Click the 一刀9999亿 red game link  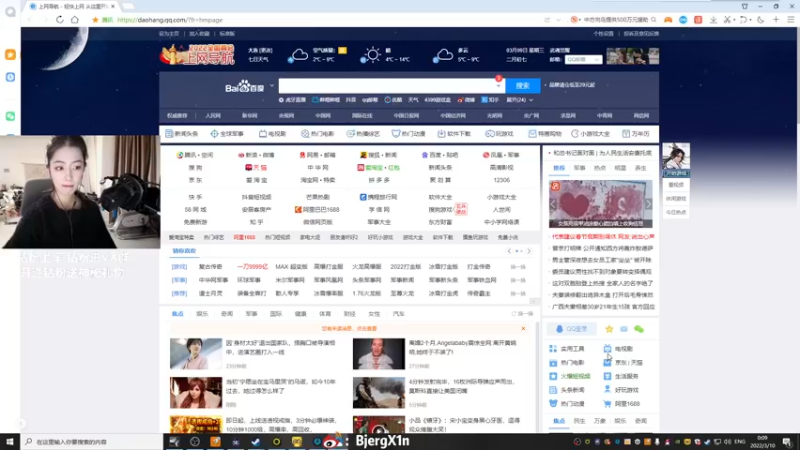click(252, 267)
